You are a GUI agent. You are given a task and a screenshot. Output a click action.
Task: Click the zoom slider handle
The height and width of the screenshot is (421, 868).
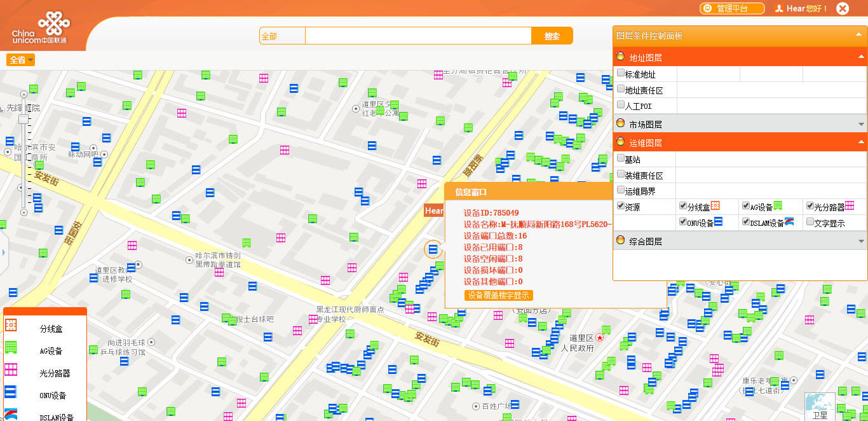tap(24, 119)
